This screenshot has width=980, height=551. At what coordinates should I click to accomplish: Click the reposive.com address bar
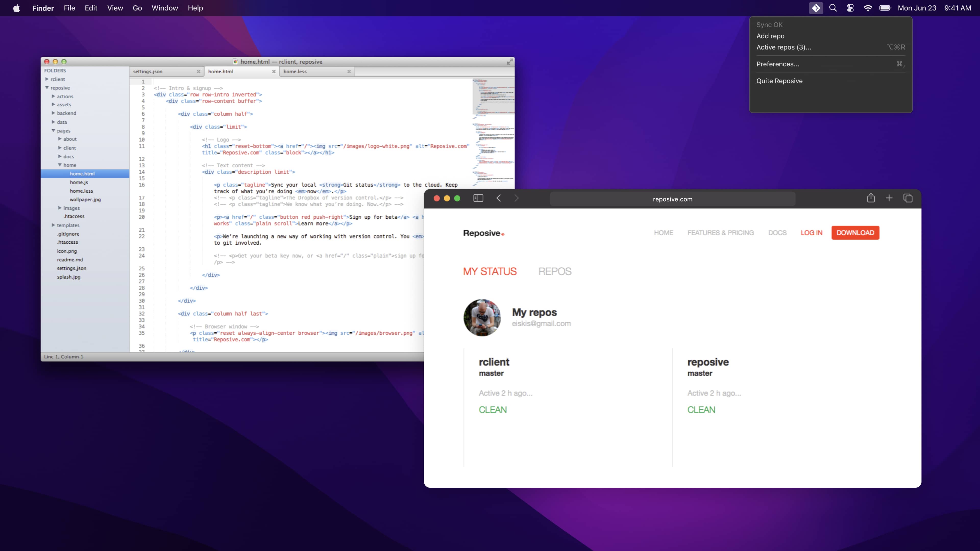672,199
